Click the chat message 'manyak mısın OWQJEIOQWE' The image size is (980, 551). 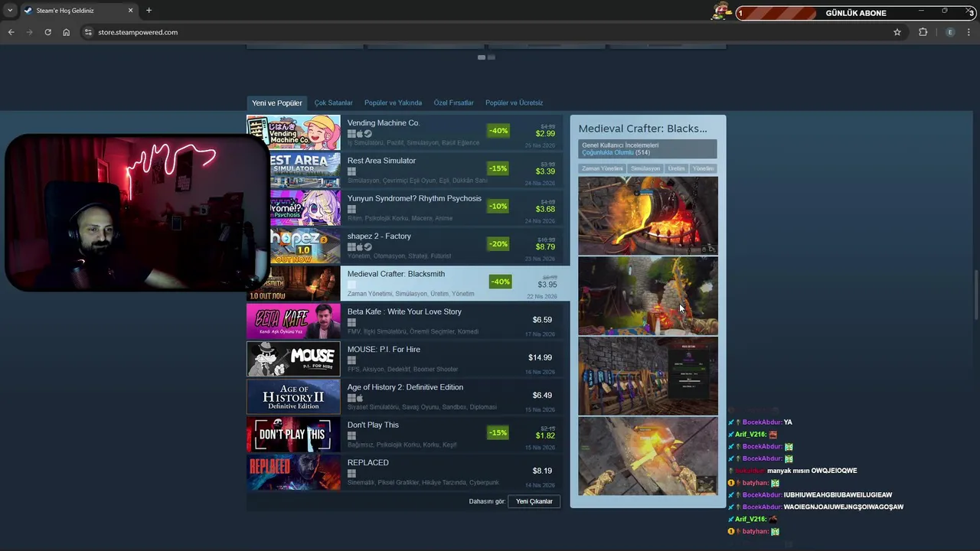click(x=812, y=471)
